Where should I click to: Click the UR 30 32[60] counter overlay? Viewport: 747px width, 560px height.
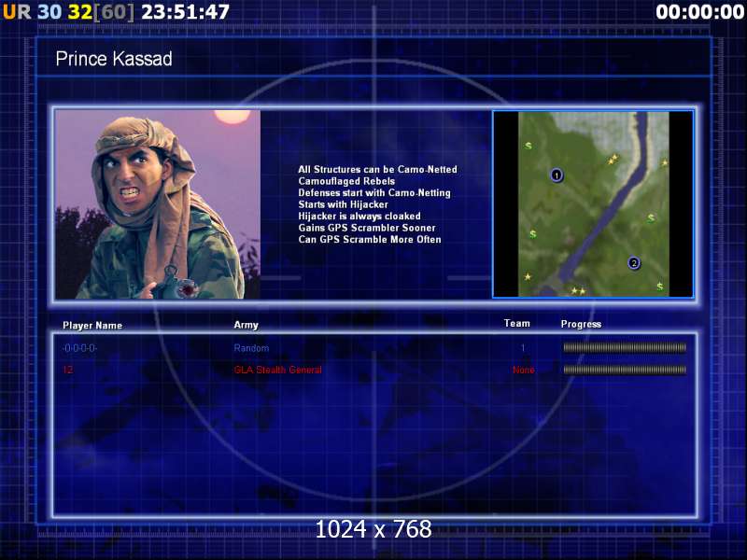point(68,12)
